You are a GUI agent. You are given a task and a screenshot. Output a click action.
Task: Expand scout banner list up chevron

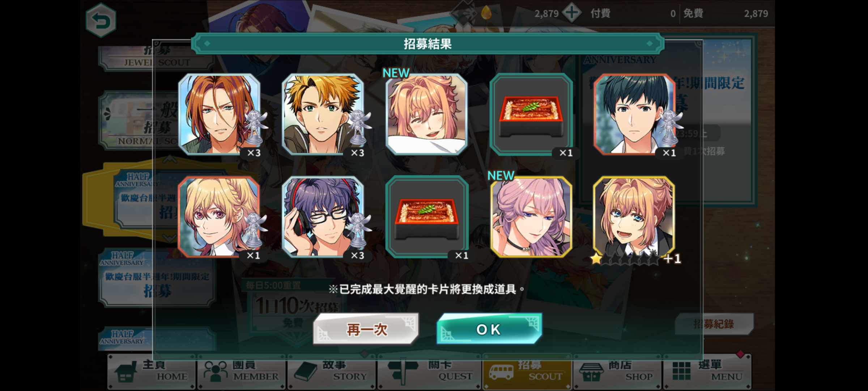point(170,159)
